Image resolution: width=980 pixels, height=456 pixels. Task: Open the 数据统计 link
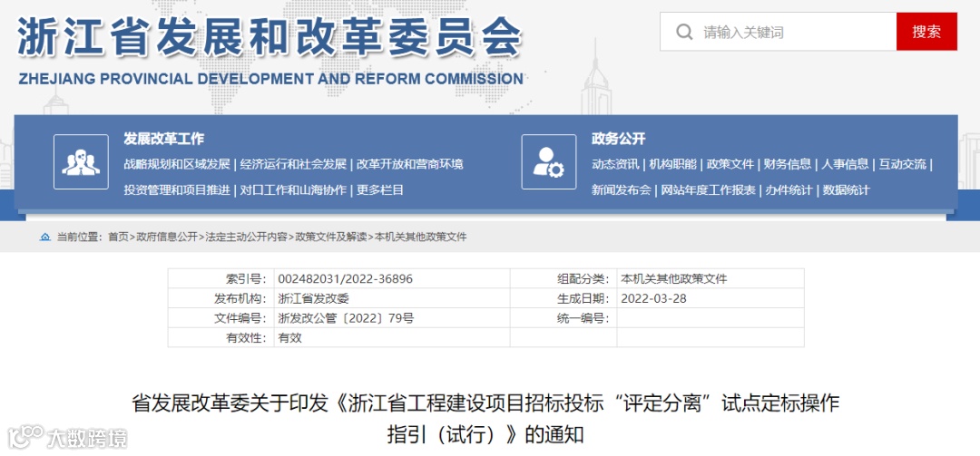coord(847,189)
